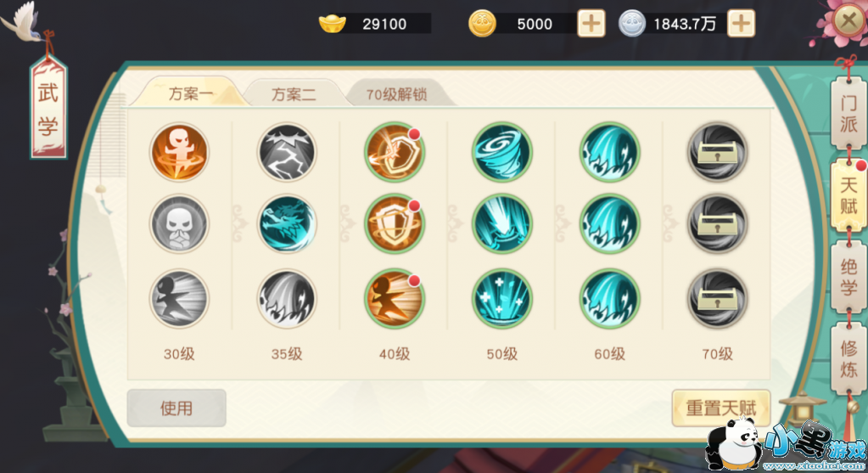Pick the orange running figure talent at level 40
This screenshot has width=868, height=473.
(x=395, y=299)
